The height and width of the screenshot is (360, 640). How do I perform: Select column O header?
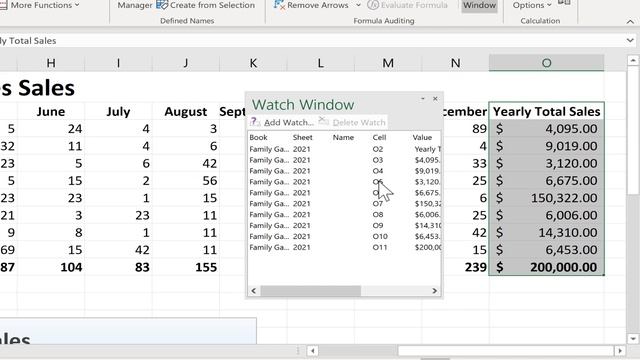tap(546, 63)
